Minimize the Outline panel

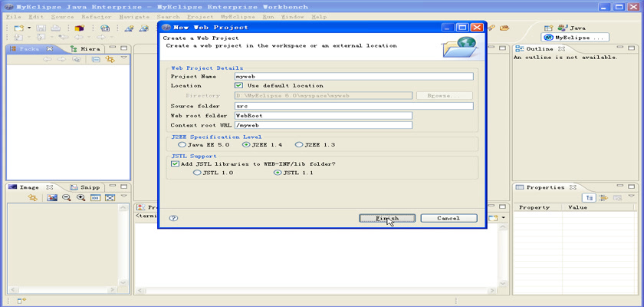[x=620, y=48]
